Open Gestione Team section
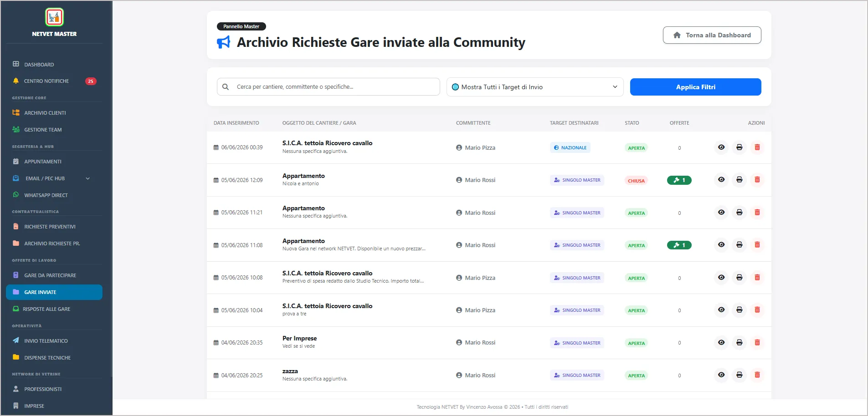 [54, 130]
